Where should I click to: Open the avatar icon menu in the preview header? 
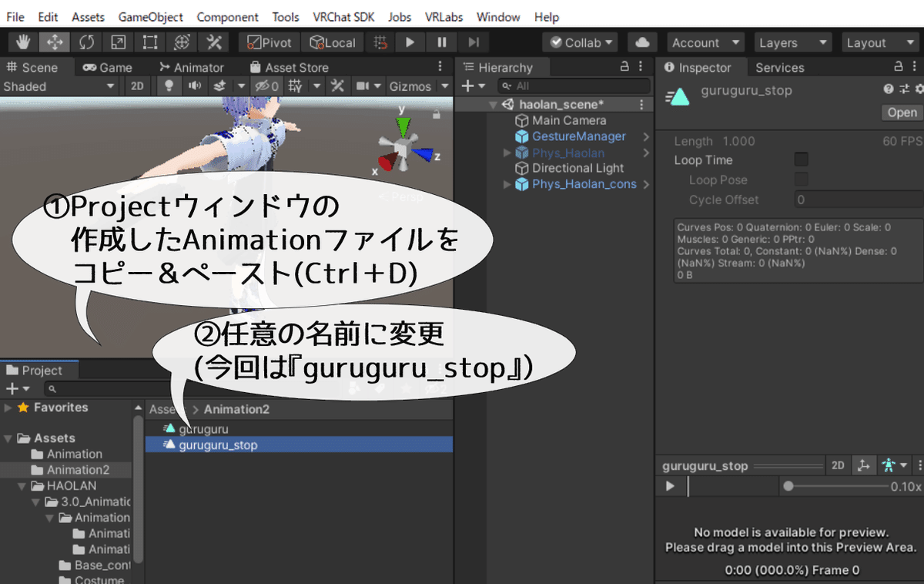pyautogui.click(x=893, y=465)
